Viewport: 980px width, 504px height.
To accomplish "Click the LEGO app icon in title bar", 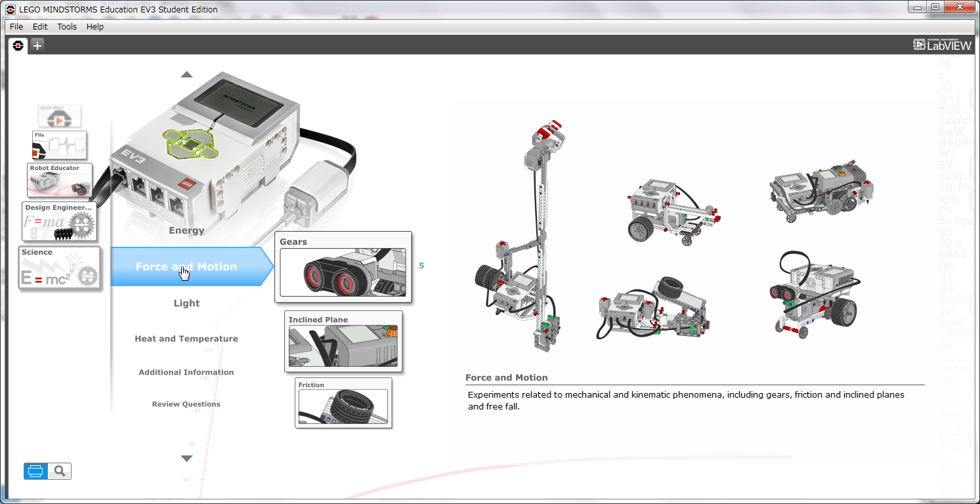I will [x=10, y=10].
